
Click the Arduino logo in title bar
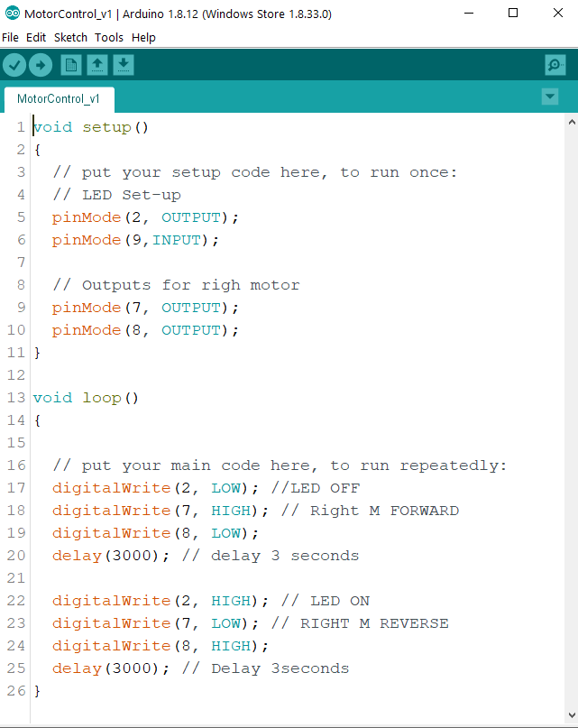pos(13,14)
